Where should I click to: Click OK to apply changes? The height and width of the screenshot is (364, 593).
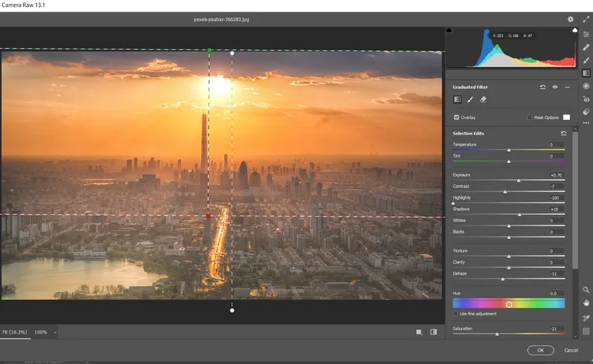click(x=540, y=350)
